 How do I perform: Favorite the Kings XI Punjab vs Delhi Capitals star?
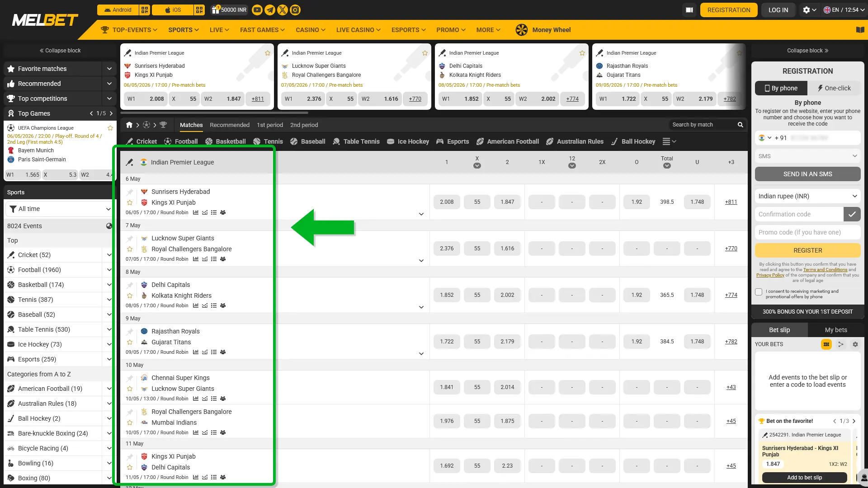130,467
